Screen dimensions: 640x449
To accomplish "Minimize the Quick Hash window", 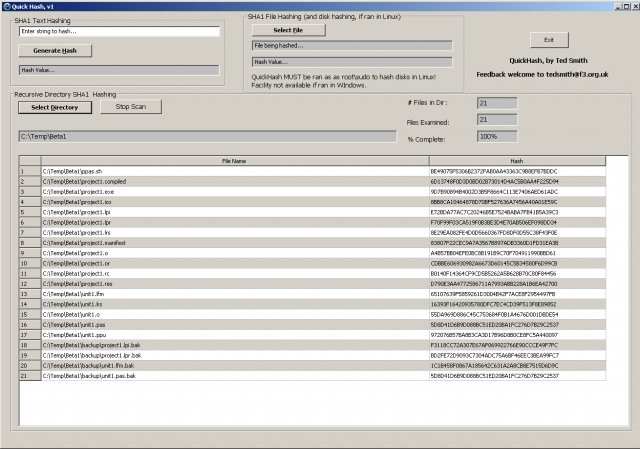I will coord(618,6).
